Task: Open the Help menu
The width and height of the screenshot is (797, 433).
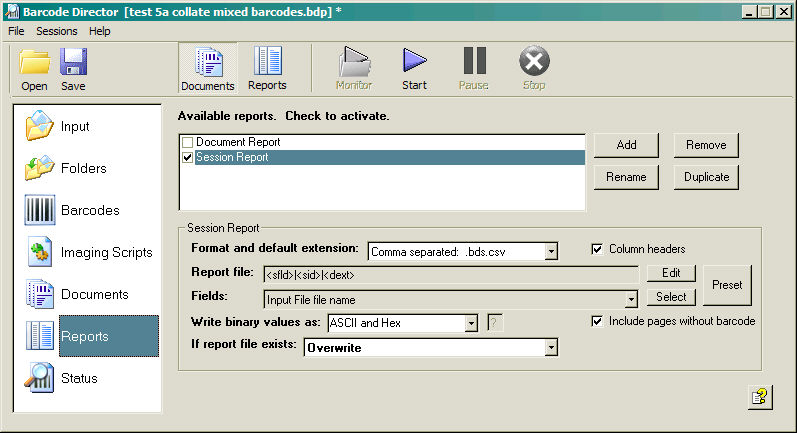Action: [100, 31]
